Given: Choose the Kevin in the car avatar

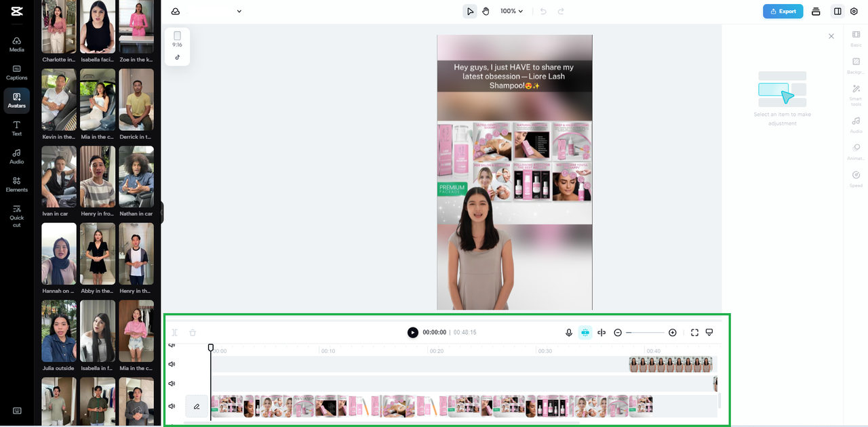Looking at the screenshot, I should click(59, 100).
